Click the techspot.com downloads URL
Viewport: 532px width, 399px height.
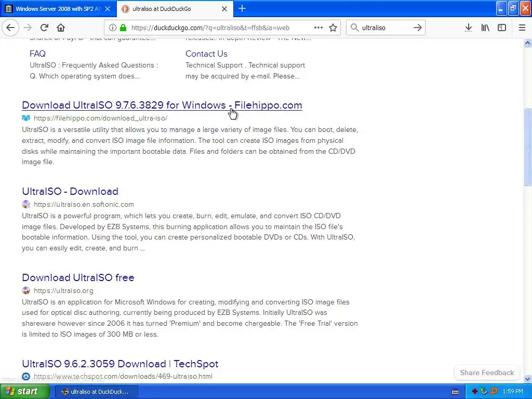click(x=123, y=376)
